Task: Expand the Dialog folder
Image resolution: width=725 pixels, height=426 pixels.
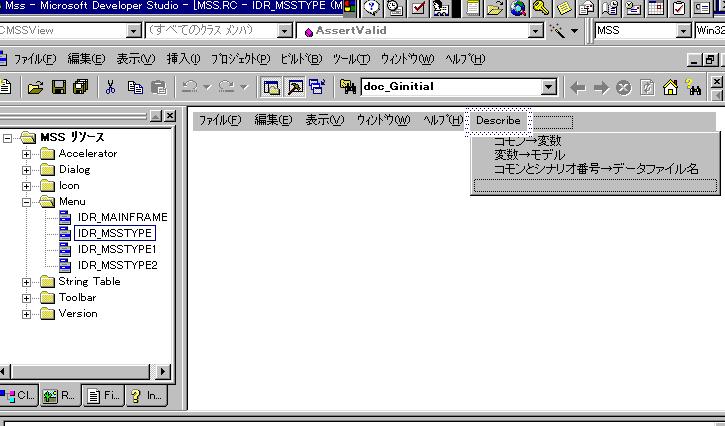Action: click(26, 170)
